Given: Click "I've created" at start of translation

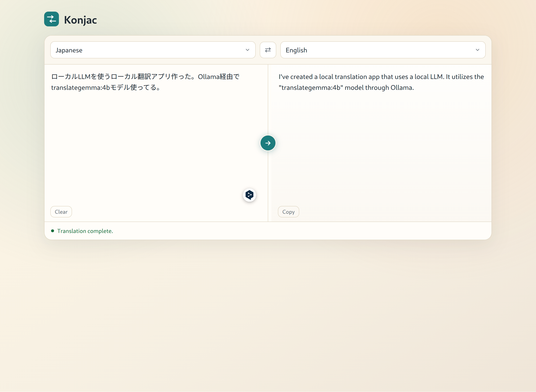Looking at the screenshot, I should pyautogui.click(x=295, y=77).
